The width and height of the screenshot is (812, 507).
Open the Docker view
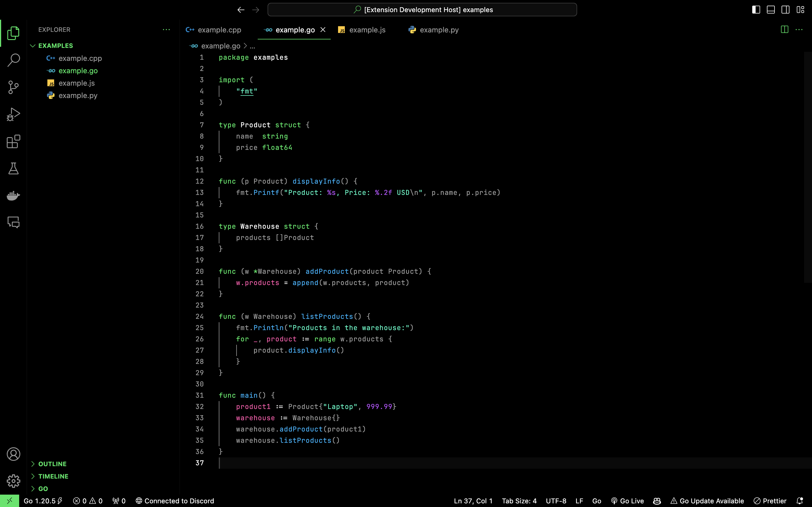point(14,195)
